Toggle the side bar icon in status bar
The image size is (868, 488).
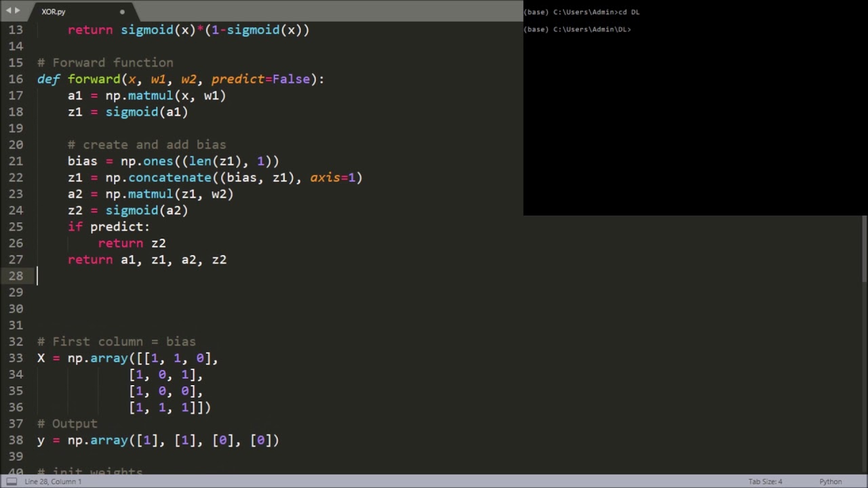12,481
